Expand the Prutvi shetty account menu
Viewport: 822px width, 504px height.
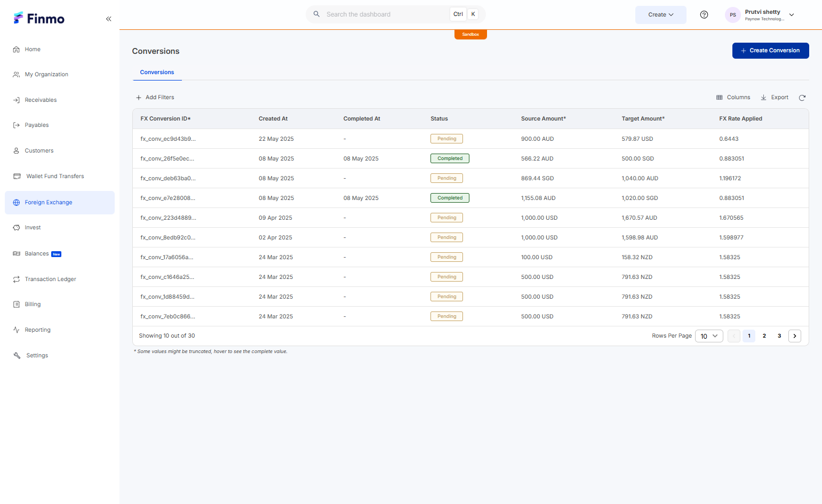tap(792, 15)
